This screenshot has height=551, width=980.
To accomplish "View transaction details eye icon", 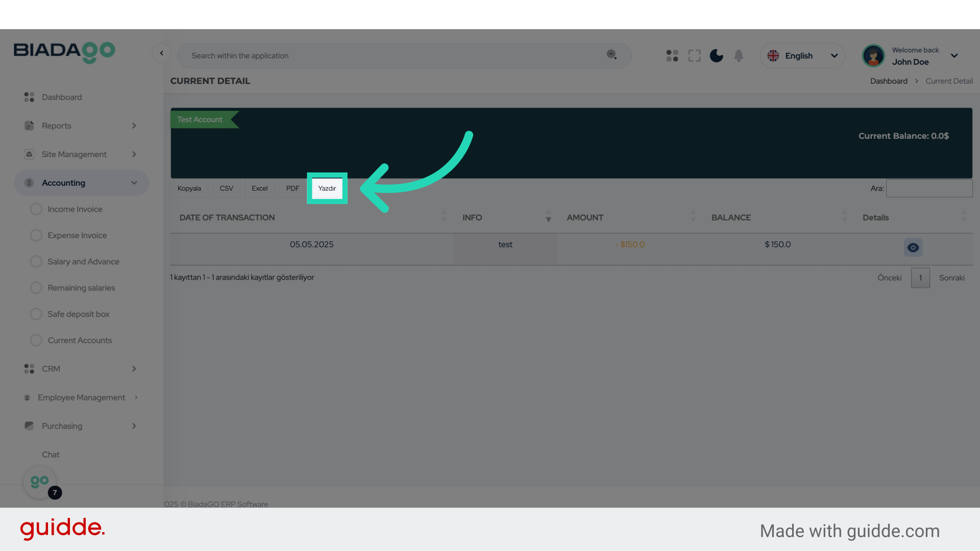I will [x=913, y=247].
